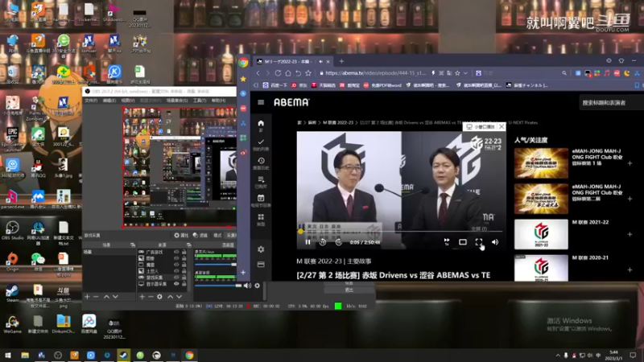644x362 pixels.
Task: Mute the ABEMA player volume
Action: pos(495,242)
